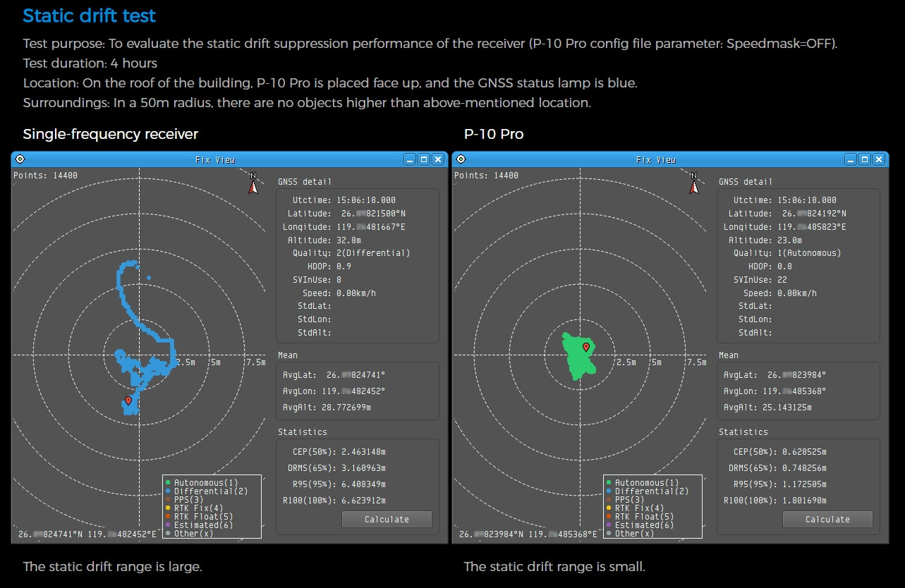Viewport: 905px width, 588px height.
Task: Click the Quality value 1(Autonomous)
Action: click(x=809, y=253)
